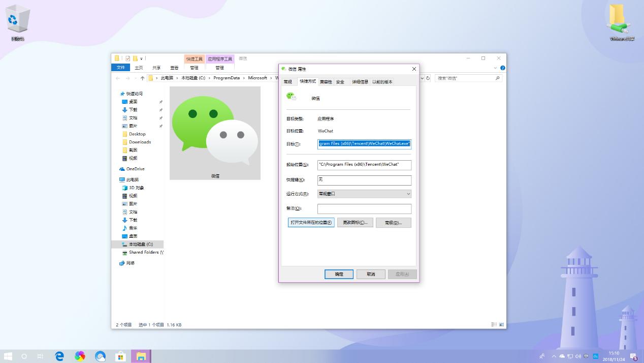This screenshot has width=644, height=363.
Task: Click the new folder quick access toolbar icon
Action: (135, 58)
